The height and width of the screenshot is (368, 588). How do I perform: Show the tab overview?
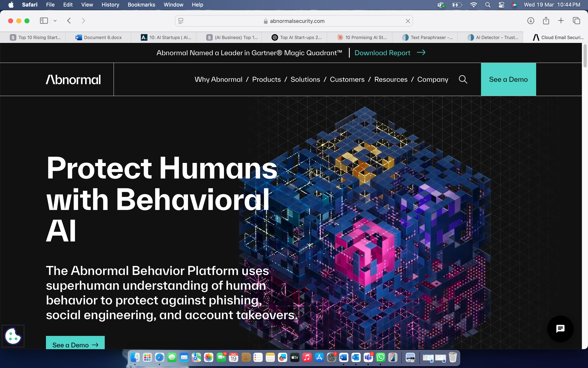pyautogui.click(x=576, y=21)
